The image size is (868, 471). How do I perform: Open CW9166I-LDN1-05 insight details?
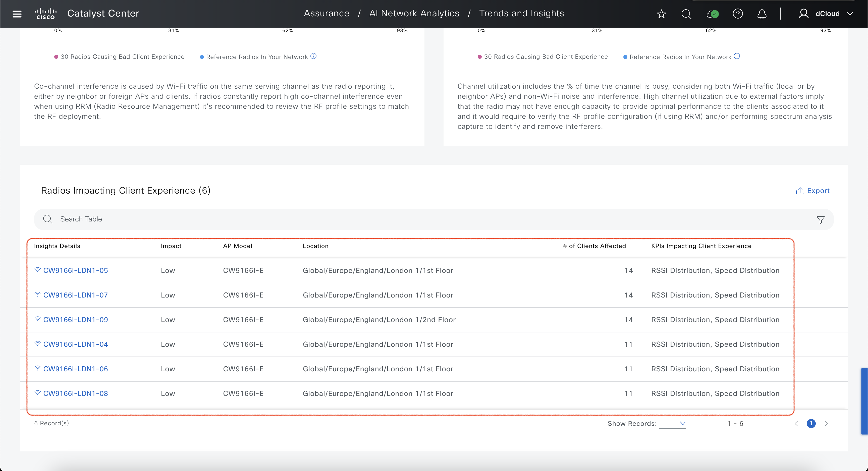pos(76,271)
